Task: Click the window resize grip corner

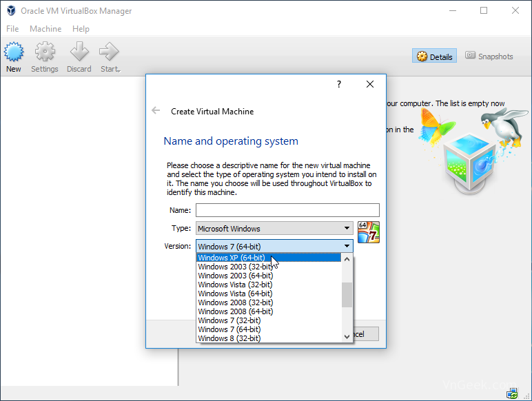Action: [527, 396]
